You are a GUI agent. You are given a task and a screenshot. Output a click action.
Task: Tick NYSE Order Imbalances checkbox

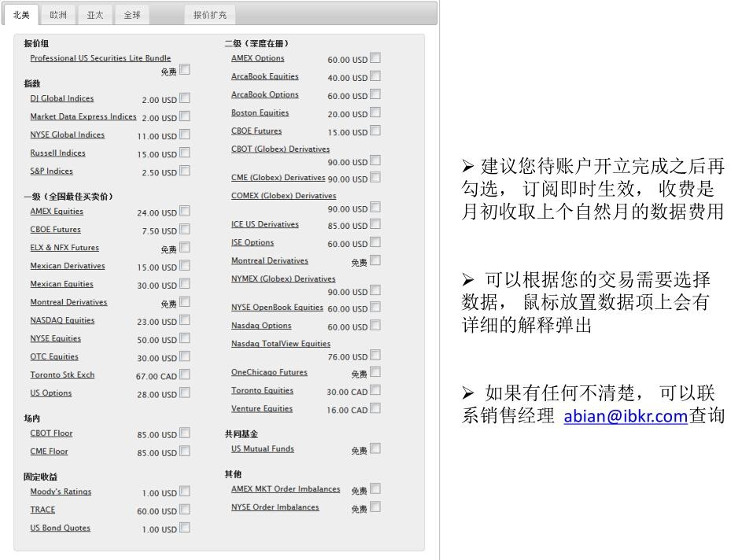(375, 506)
